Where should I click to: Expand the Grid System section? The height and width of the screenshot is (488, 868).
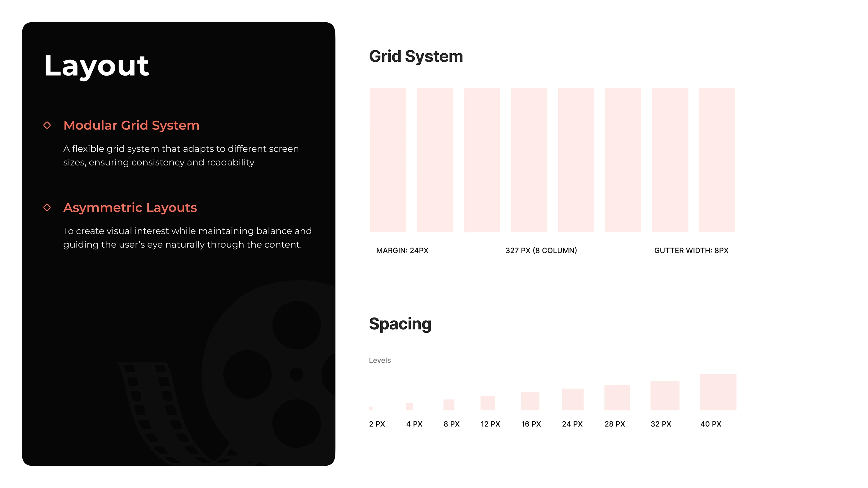tap(416, 56)
